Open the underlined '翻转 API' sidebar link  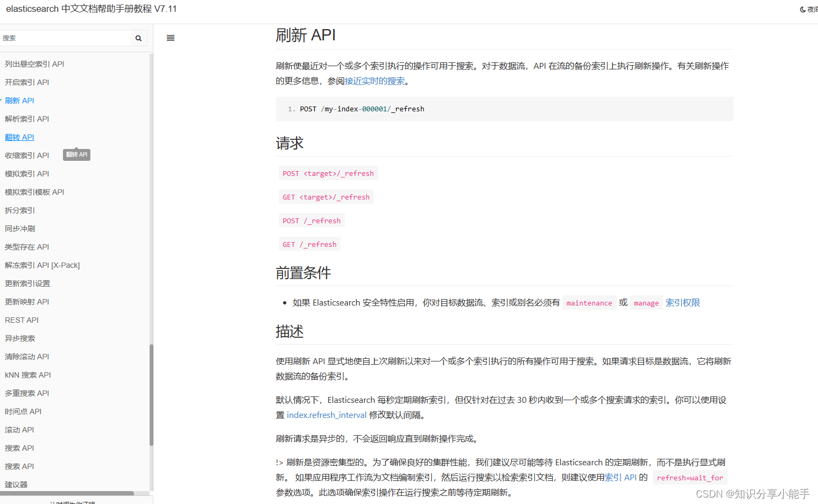point(19,137)
